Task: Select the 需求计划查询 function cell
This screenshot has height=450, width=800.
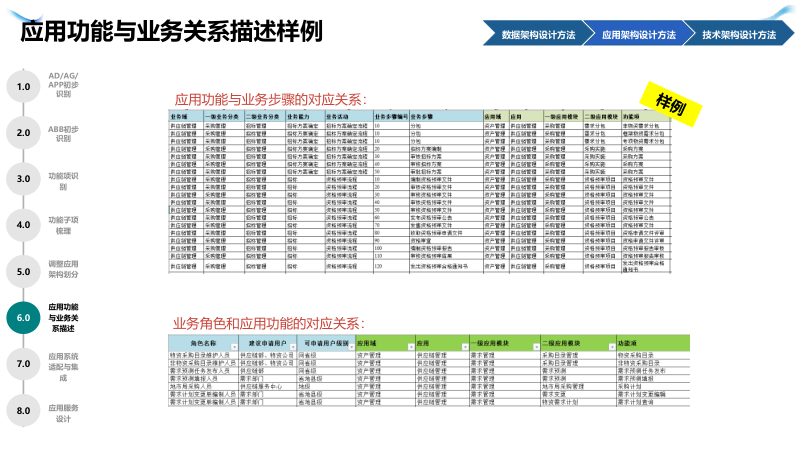Action: pos(653,402)
